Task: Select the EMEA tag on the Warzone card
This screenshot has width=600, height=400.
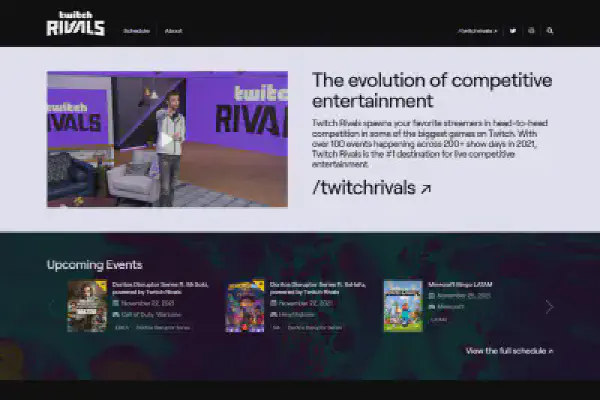Action: [x=122, y=328]
